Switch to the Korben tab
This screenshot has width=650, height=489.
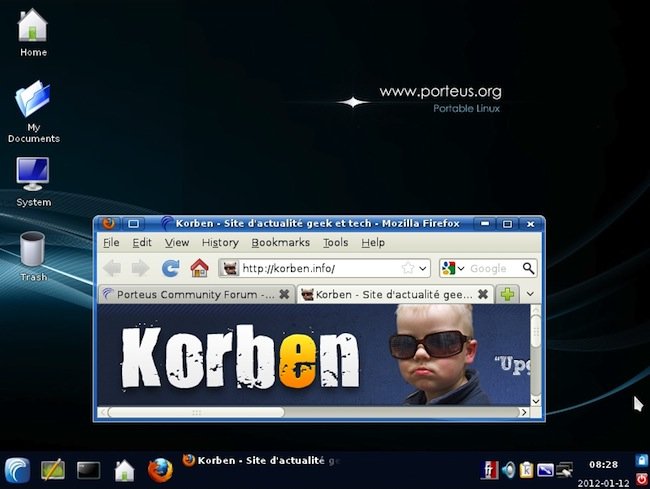(395, 294)
